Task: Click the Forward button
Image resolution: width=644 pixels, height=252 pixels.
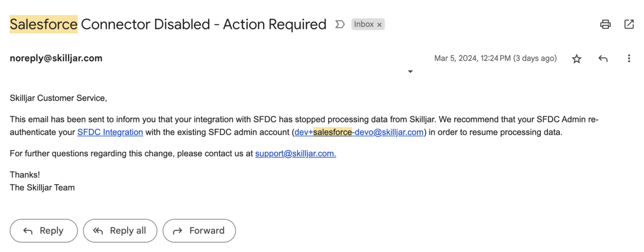Action: point(199,231)
